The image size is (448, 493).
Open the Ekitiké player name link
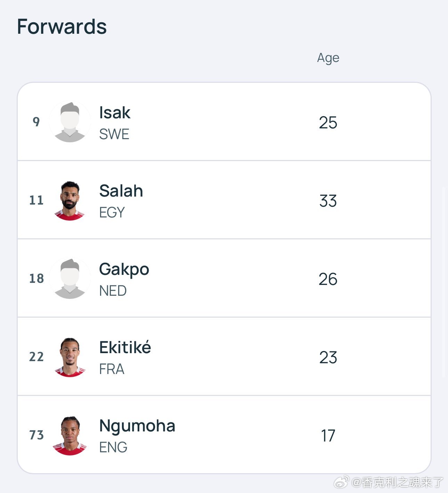[x=125, y=347]
